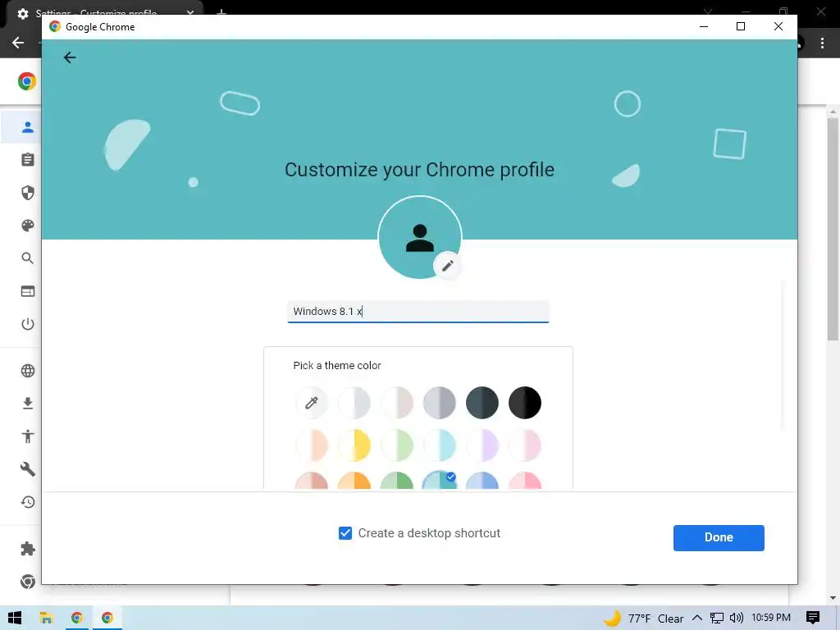Viewport: 840px width, 630px height.
Task: Select the light pink theme color
Action: (524, 445)
